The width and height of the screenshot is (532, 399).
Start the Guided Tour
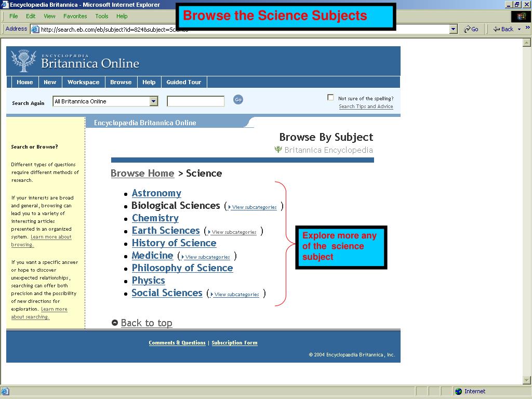(183, 82)
